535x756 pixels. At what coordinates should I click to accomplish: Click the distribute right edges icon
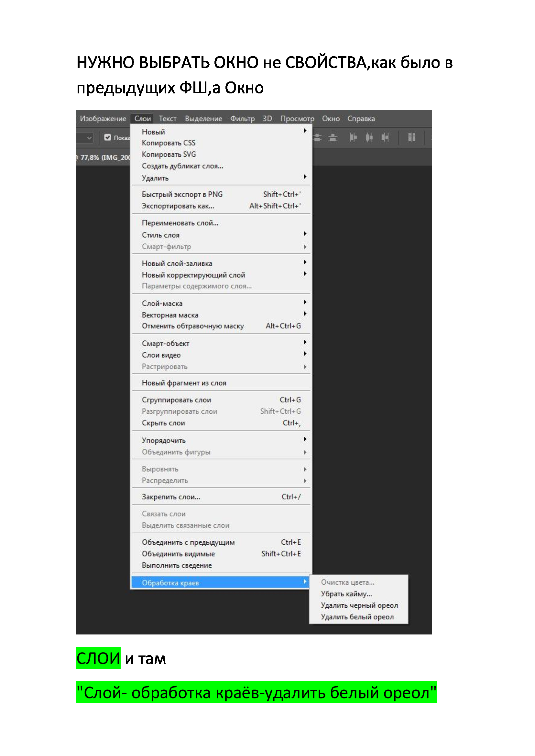385,137
